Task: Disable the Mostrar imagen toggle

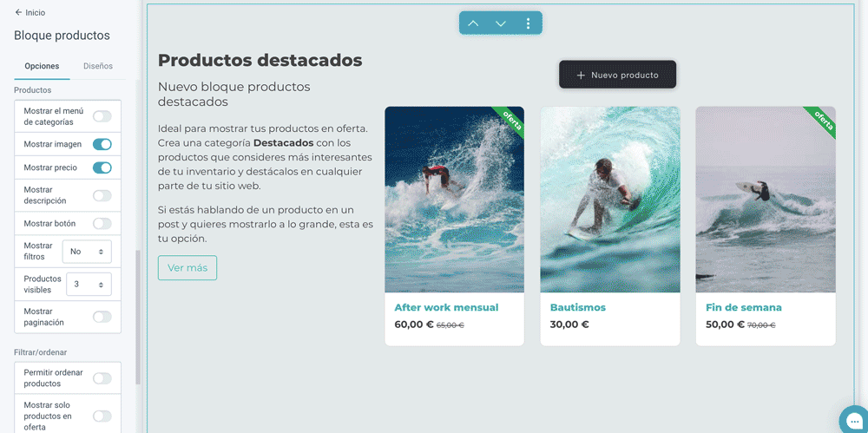Action: (102, 145)
